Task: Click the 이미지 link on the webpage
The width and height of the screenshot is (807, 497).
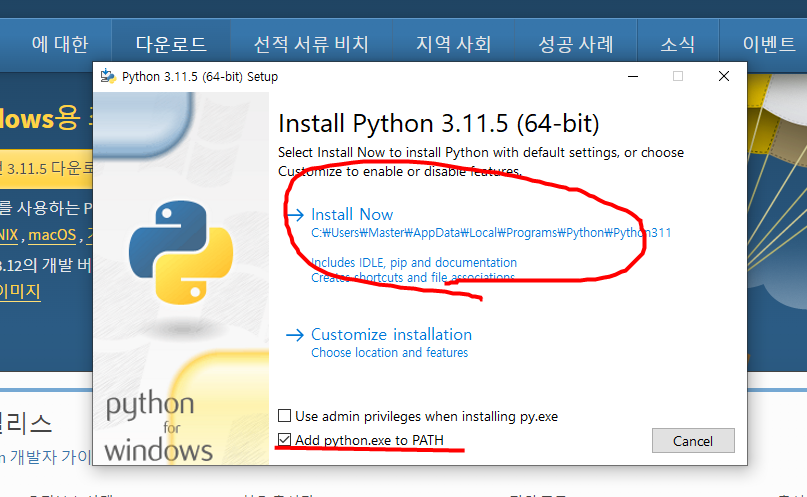Action: click(x=20, y=292)
